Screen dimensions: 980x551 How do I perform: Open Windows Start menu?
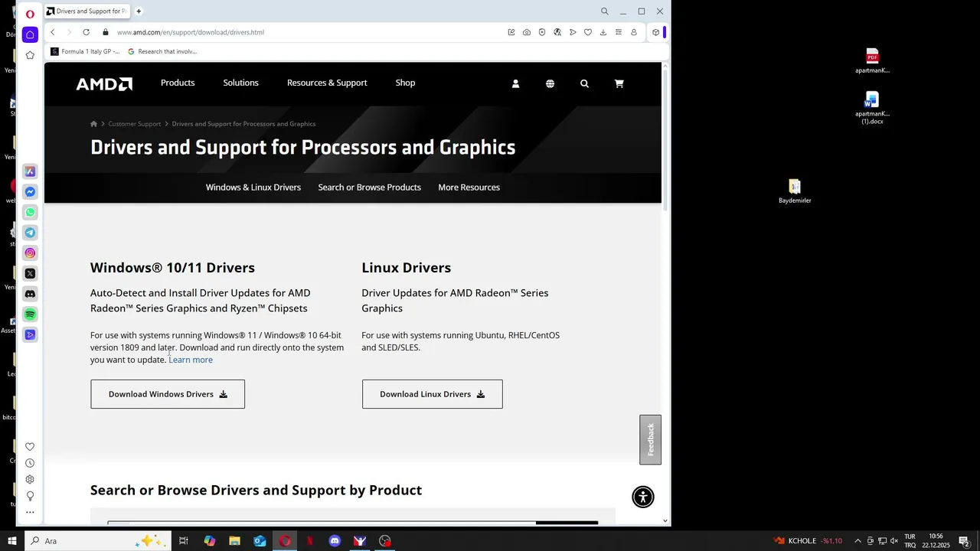[x=12, y=541]
